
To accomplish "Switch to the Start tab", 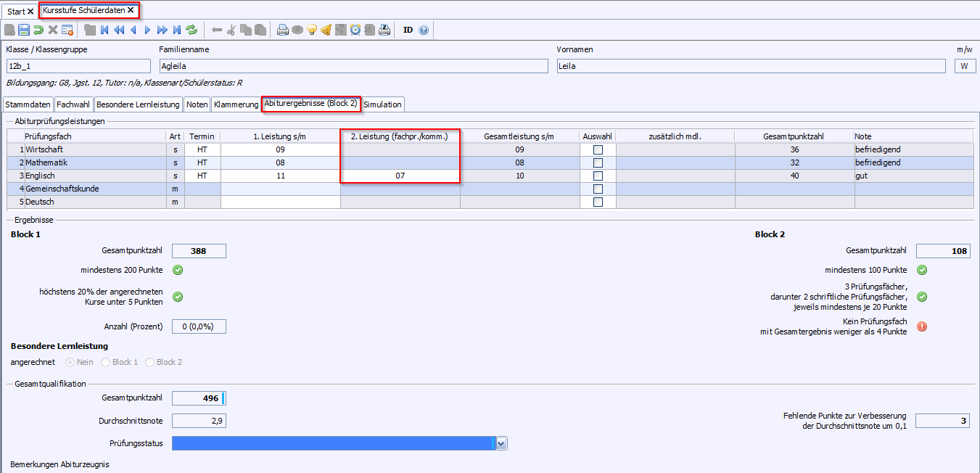I will 16,12.
